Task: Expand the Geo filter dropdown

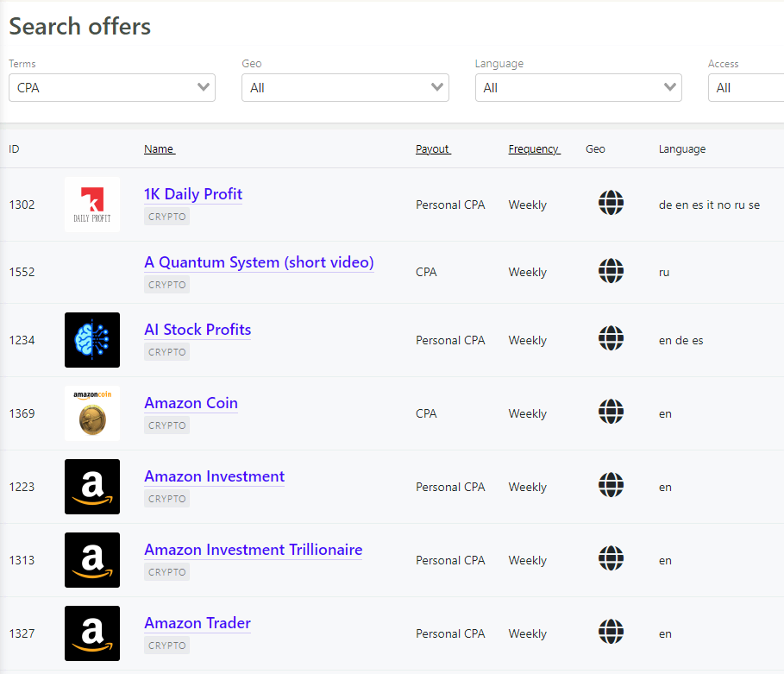Action: click(345, 87)
